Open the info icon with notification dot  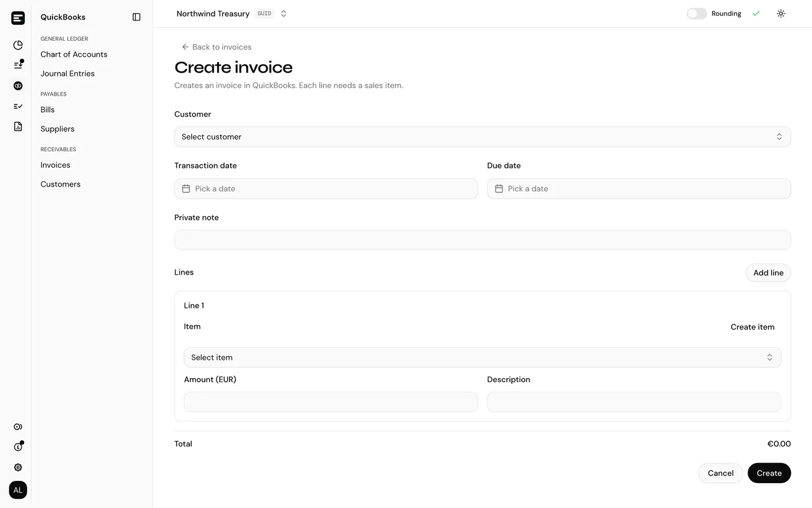click(x=18, y=447)
